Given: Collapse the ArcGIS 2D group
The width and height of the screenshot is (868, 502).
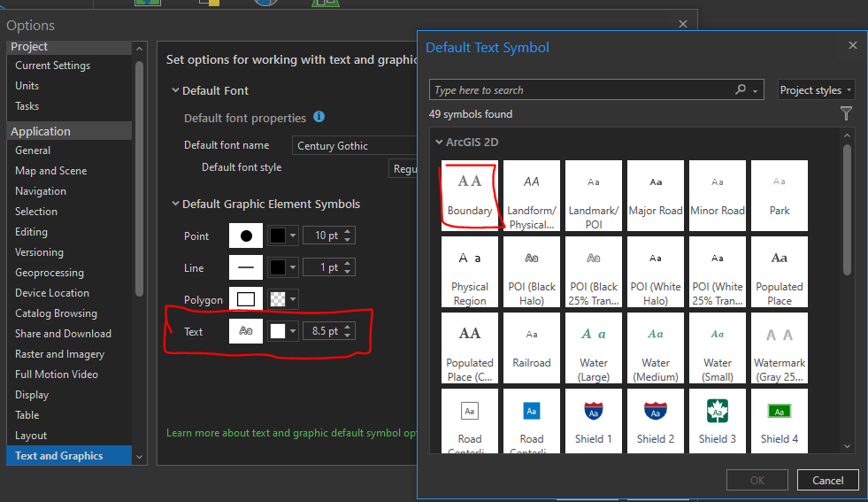Looking at the screenshot, I should [438, 142].
